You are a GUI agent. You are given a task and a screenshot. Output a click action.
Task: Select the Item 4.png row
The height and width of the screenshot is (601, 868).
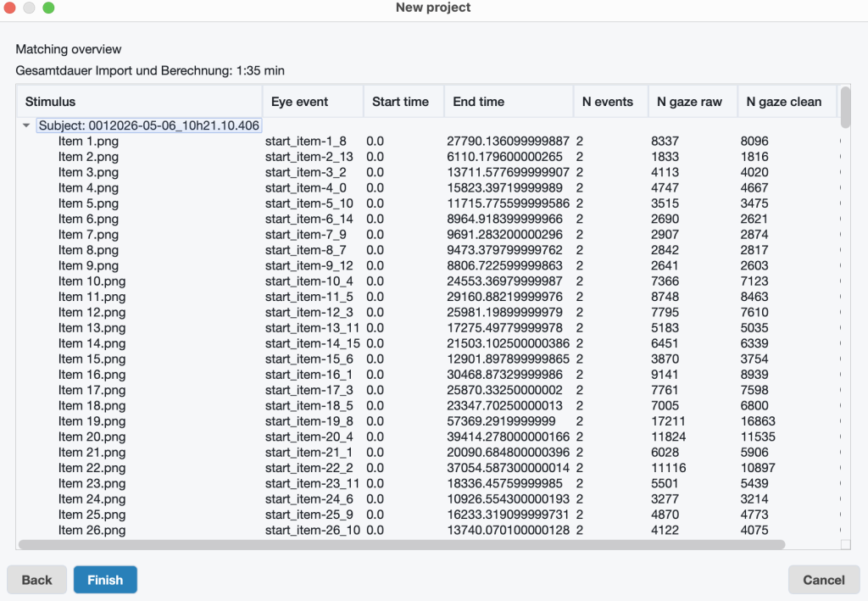coord(427,187)
